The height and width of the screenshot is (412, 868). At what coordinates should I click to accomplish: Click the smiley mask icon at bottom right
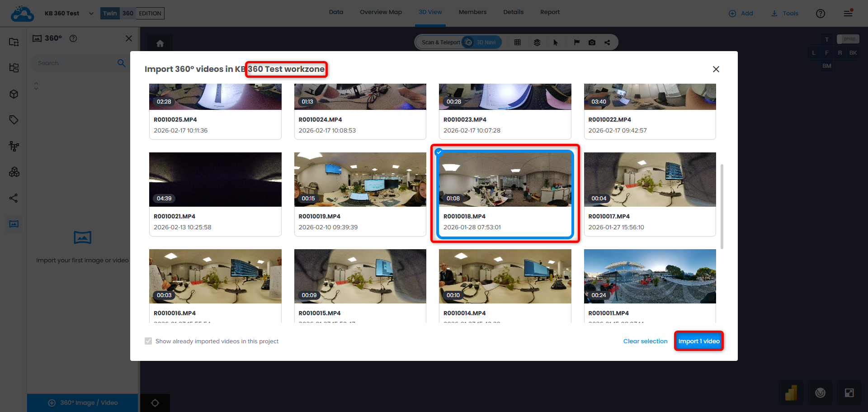coord(821,393)
